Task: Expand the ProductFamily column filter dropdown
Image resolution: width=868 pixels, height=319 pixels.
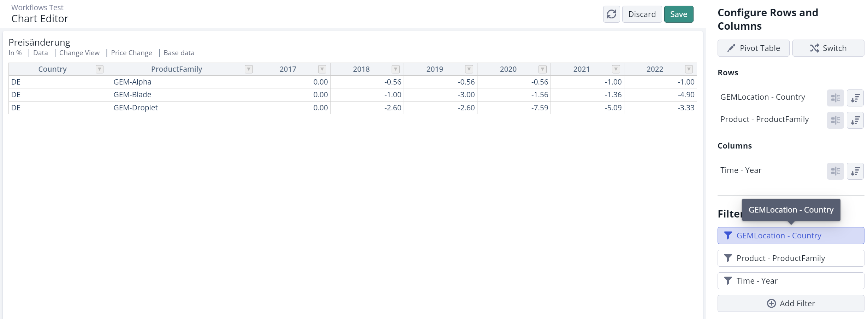Action: pyautogui.click(x=249, y=69)
